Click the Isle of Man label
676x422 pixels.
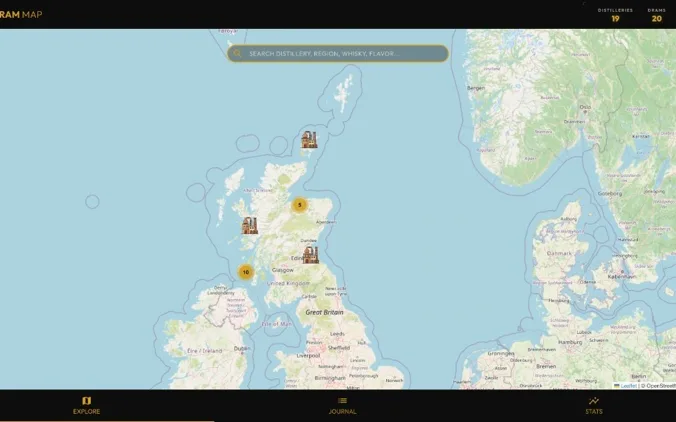point(276,324)
